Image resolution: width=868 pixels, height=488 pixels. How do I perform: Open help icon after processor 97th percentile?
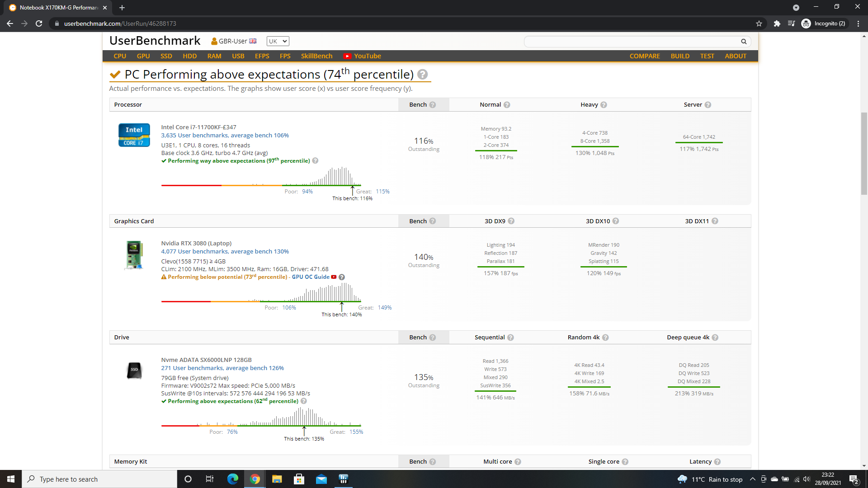[315, 161]
